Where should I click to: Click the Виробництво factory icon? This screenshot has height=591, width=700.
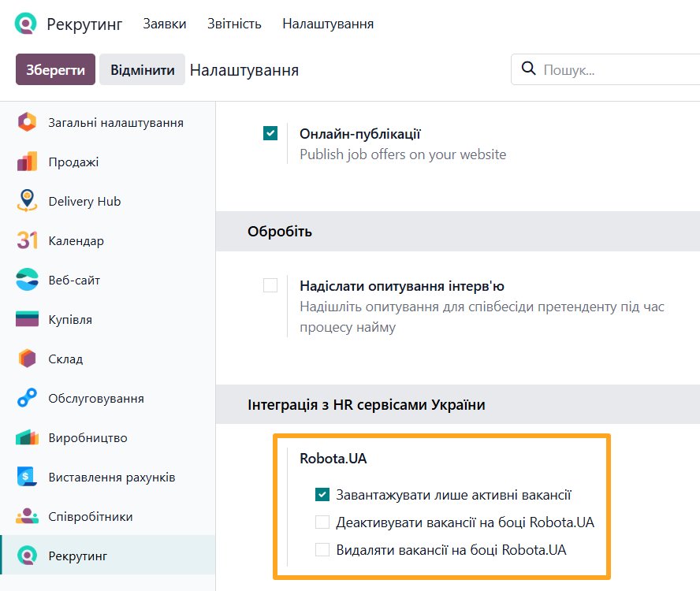tap(28, 437)
